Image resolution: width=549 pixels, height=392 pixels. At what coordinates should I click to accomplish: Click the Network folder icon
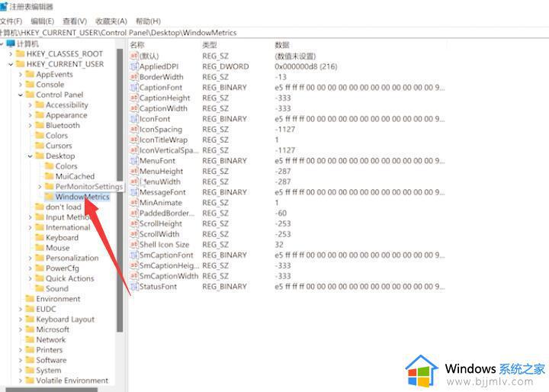pos(30,339)
